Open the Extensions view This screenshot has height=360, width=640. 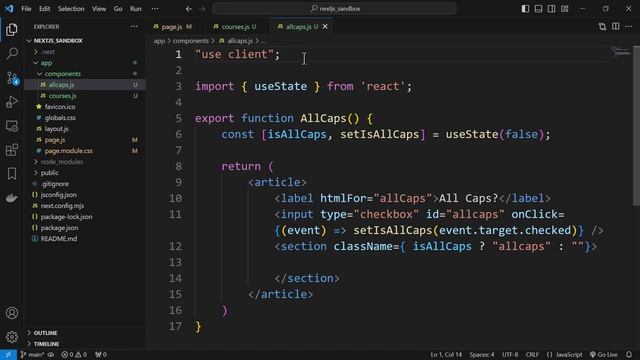tap(12, 150)
